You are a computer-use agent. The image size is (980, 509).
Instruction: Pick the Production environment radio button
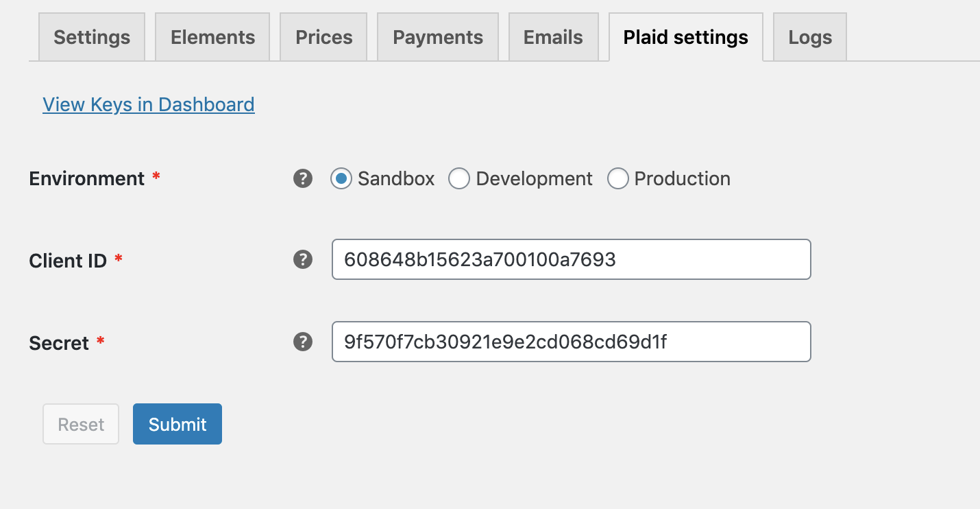point(618,179)
